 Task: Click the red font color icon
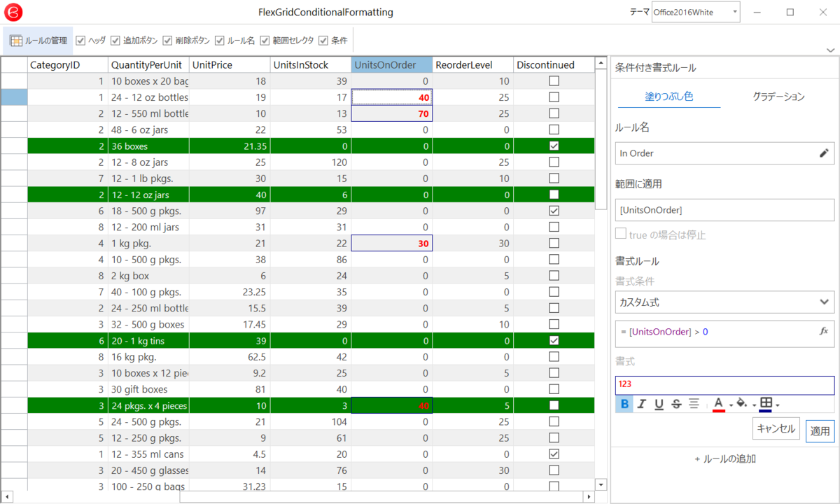(x=718, y=404)
